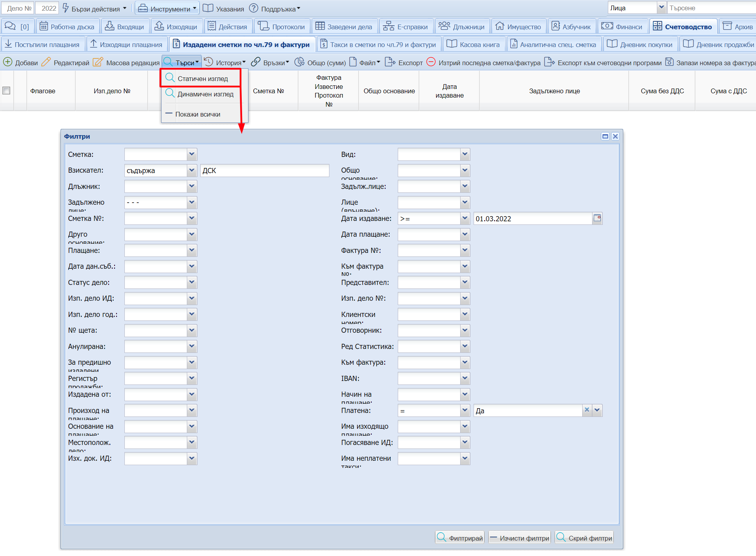Sort by Задължено лице column header

[x=554, y=91]
